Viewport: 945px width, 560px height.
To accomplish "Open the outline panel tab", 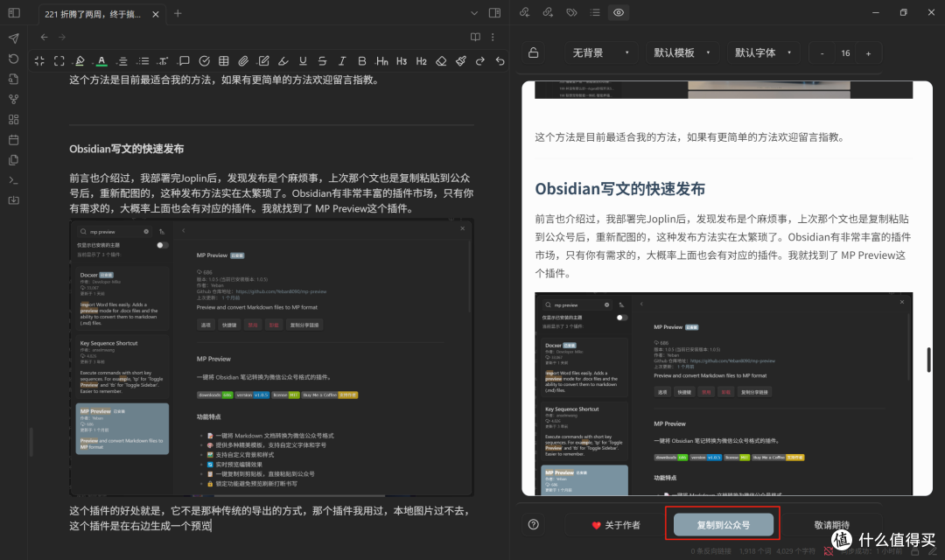I will [x=595, y=12].
